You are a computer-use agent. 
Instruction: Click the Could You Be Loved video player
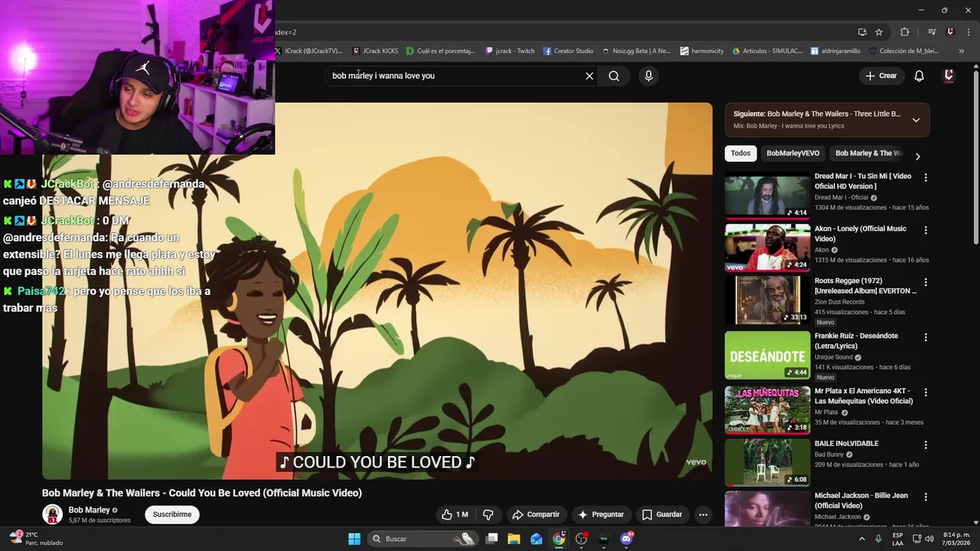377,291
